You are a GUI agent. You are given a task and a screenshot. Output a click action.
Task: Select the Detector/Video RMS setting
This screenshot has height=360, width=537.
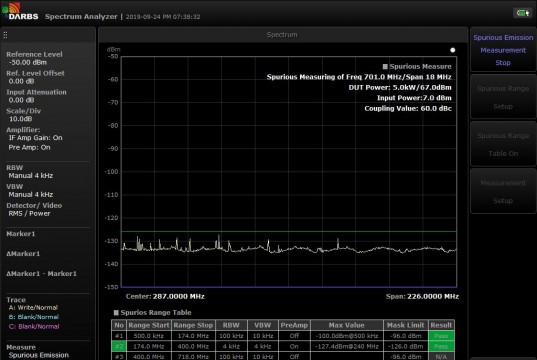pyautogui.click(x=34, y=209)
